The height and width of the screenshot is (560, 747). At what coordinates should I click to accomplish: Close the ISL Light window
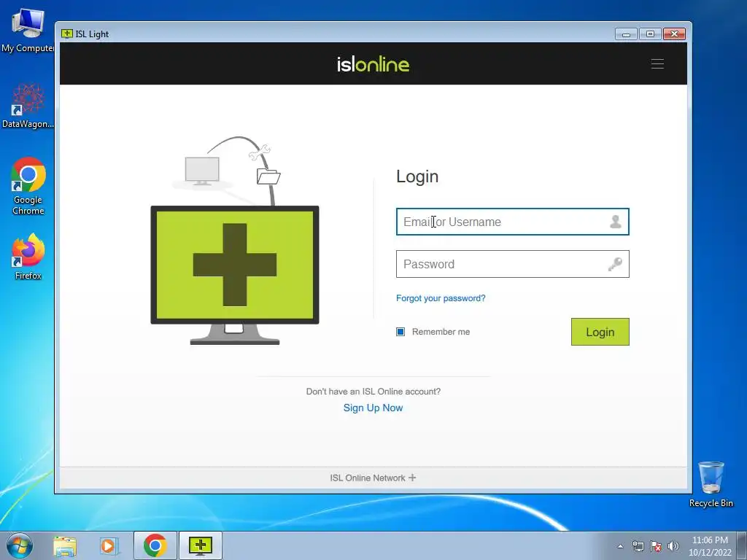(674, 34)
